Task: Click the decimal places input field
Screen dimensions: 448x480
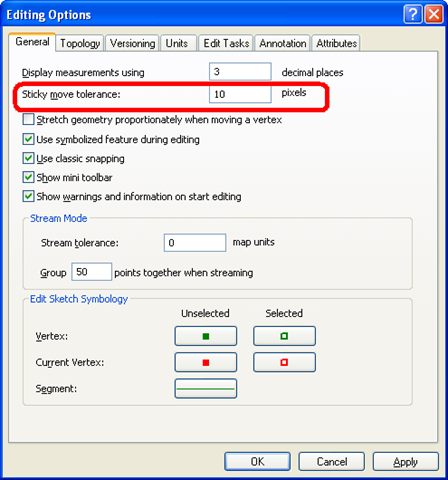Action: pyautogui.click(x=240, y=71)
